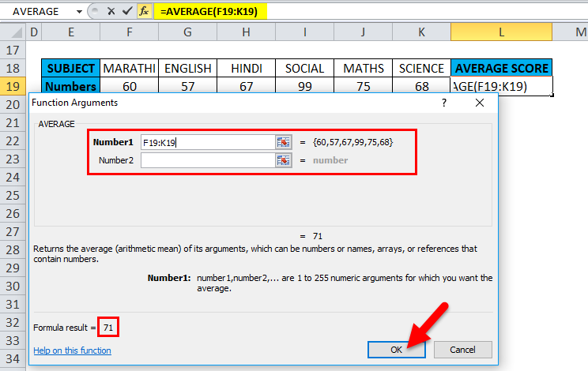Click the cell containing 68
The image size is (588, 371).
tap(421, 86)
